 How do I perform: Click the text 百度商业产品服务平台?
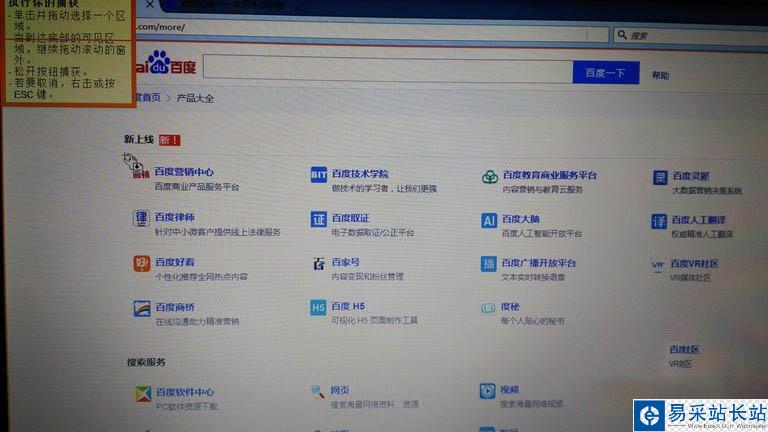[197, 187]
